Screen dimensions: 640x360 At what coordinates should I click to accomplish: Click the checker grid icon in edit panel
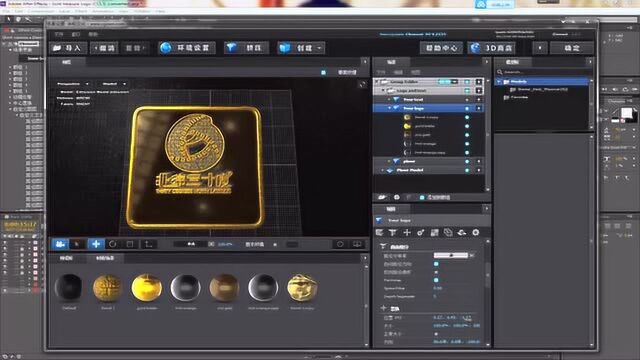(434, 232)
